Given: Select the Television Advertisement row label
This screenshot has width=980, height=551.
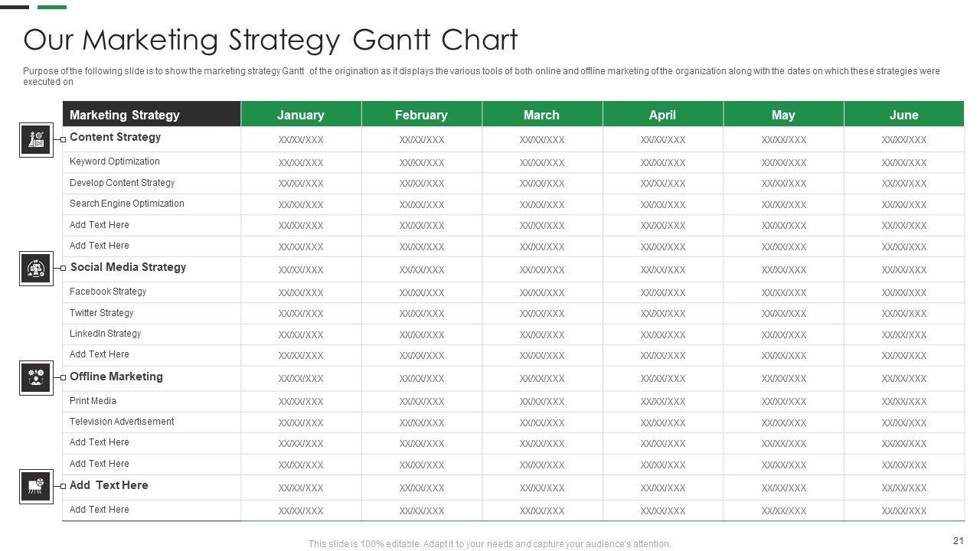Looking at the screenshot, I should (121, 422).
